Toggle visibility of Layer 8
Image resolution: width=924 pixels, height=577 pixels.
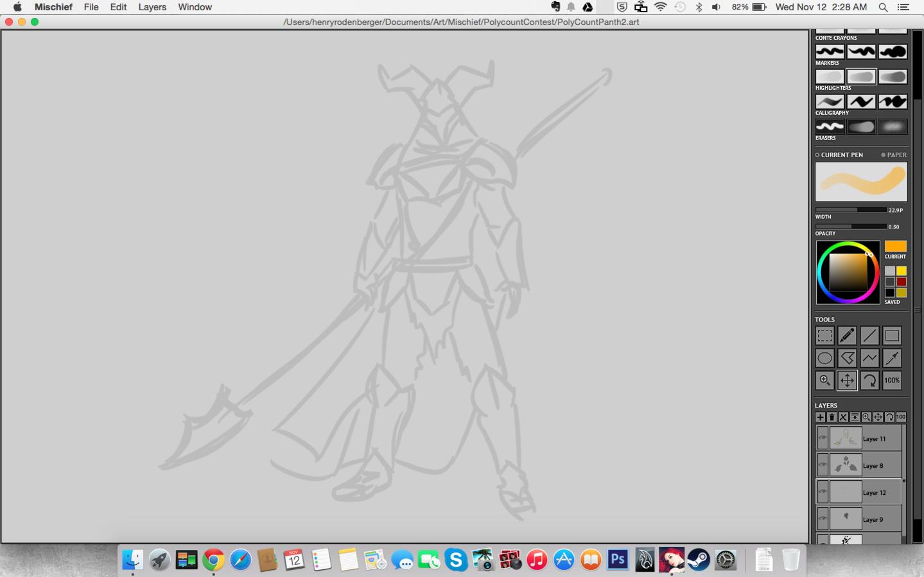[x=823, y=465]
